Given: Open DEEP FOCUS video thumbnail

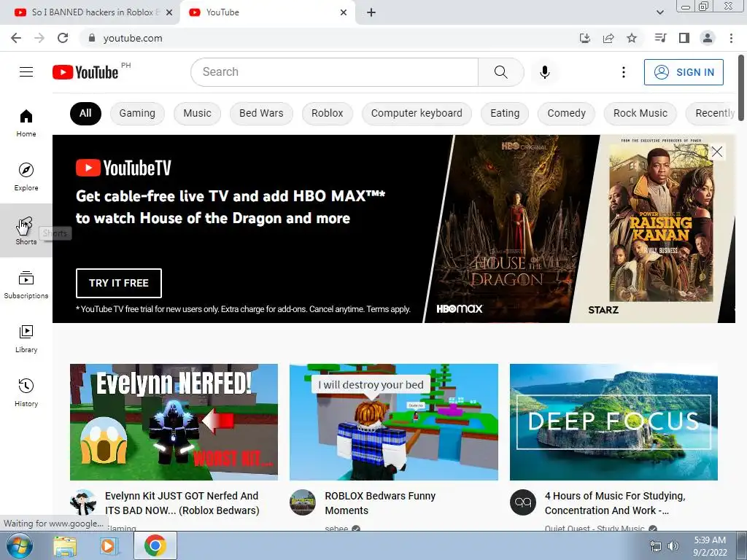Looking at the screenshot, I should [614, 422].
